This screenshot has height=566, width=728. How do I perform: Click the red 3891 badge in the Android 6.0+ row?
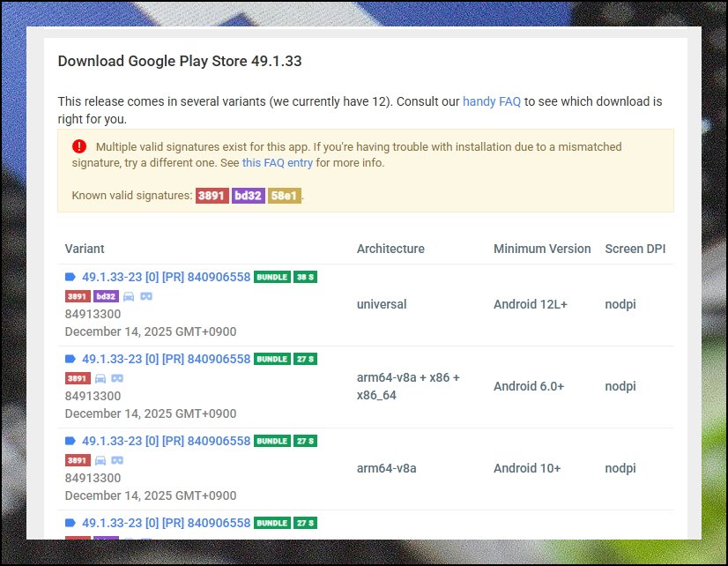point(78,378)
